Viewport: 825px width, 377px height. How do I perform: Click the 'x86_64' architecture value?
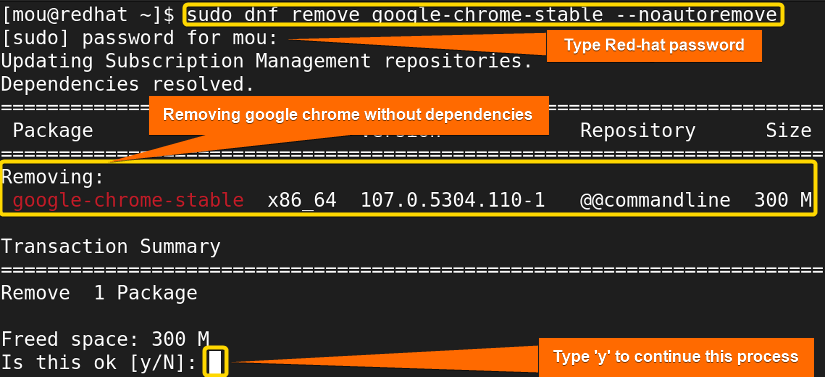click(x=302, y=200)
